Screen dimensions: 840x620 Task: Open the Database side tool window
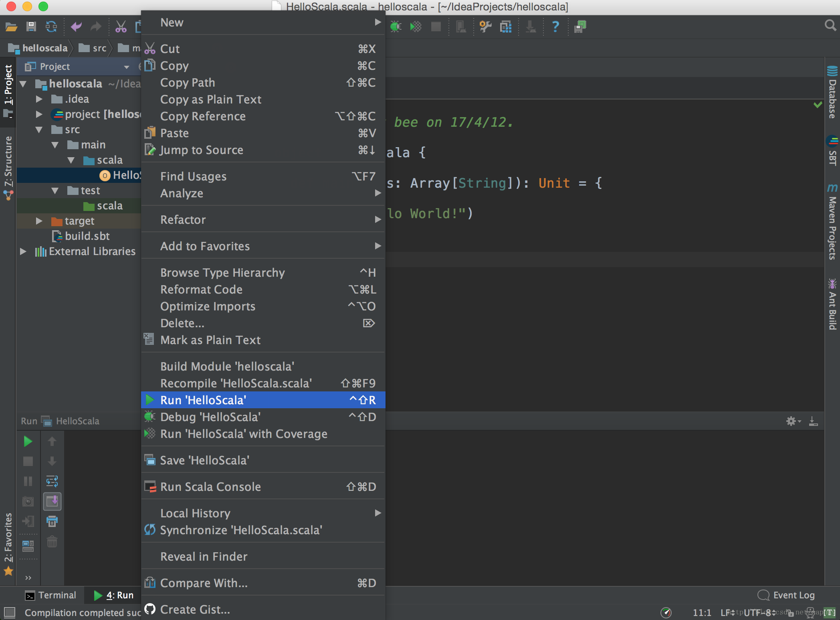[832, 91]
